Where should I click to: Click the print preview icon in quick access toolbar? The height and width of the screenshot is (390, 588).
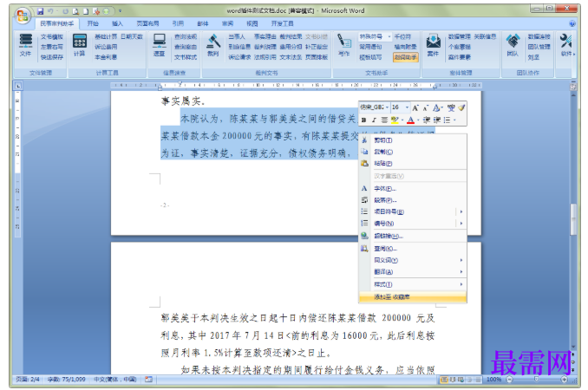[75, 11]
